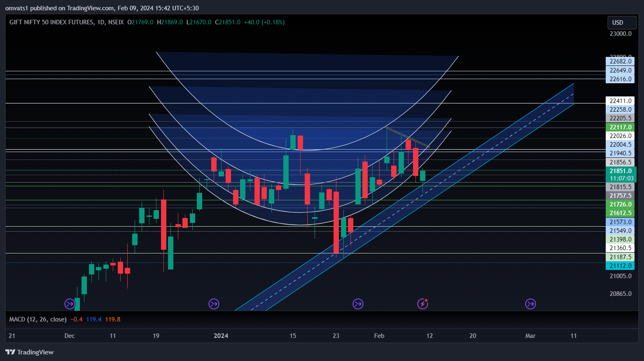Click the change value +40.0 (+0.18%)
Screen dimensions: 644x361
click(x=264, y=22)
